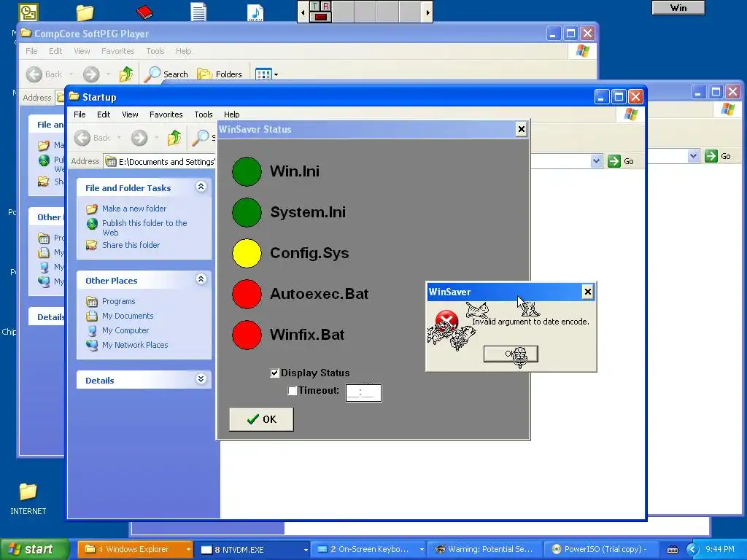Click the text document icon on the desktop
747x560 pixels.
point(198,12)
